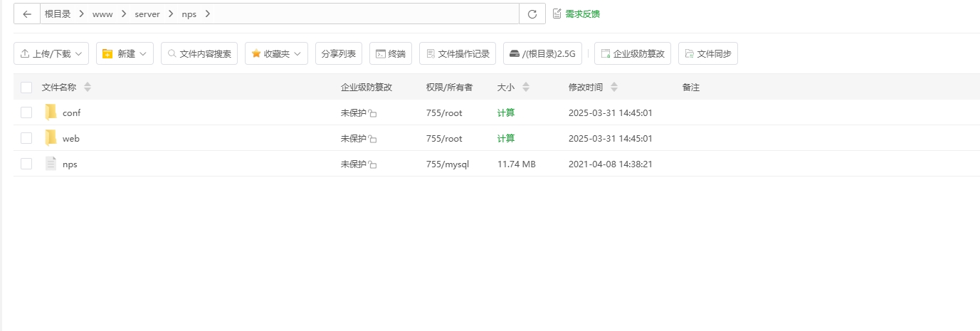This screenshot has height=331, width=980.
Task: Click the nps file icon
Action: pyautogui.click(x=51, y=164)
